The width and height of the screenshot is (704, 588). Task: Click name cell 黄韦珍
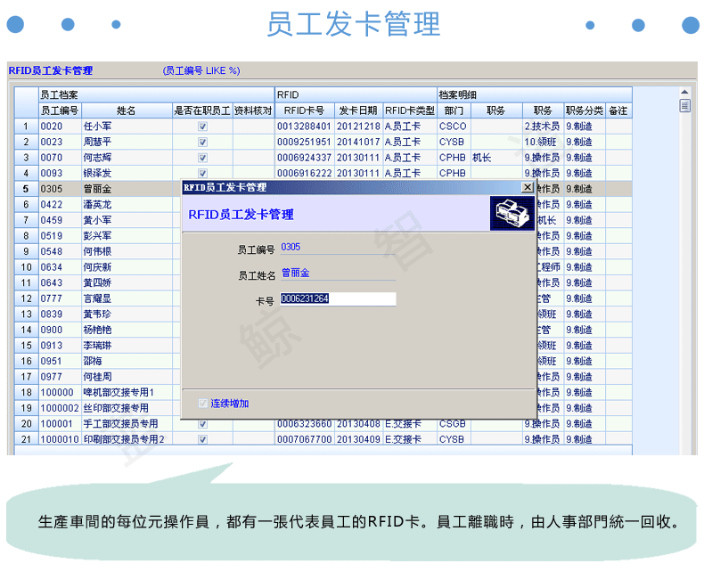[127, 314]
